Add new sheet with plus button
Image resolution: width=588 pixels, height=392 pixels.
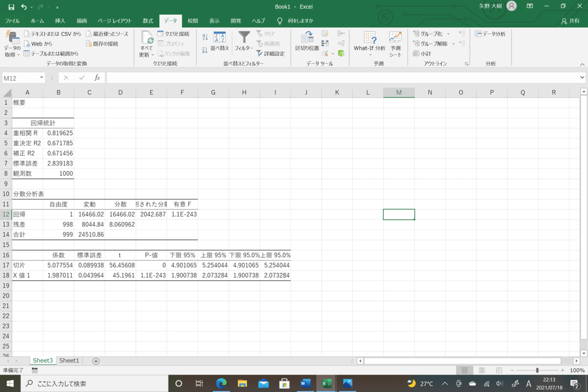96,361
